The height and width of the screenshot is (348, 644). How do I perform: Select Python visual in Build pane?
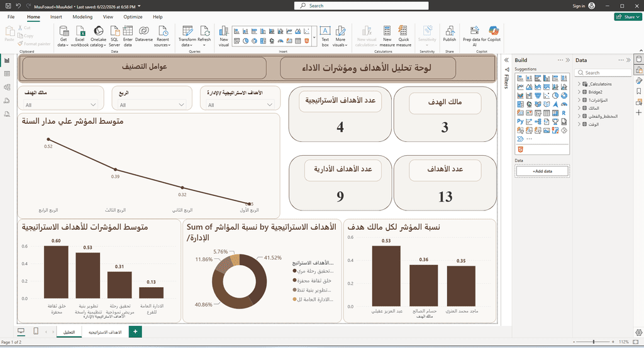520,121
